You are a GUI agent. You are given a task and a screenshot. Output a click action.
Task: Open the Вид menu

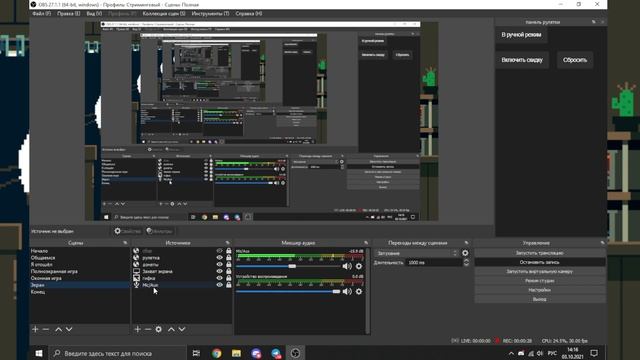point(94,13)
